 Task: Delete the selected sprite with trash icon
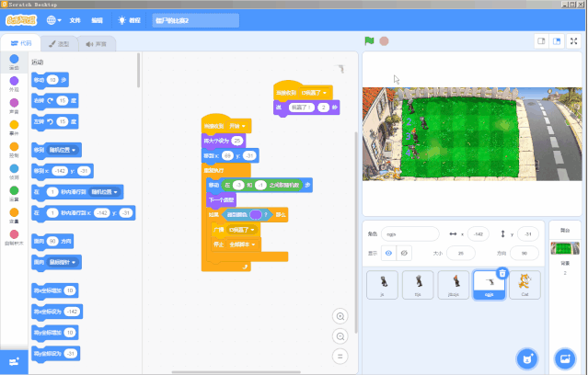pyautogui.click(x=502, y=273)
